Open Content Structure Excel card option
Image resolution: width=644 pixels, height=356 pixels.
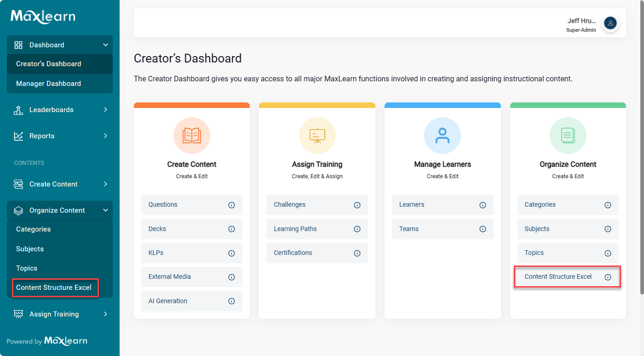[567, 277]
